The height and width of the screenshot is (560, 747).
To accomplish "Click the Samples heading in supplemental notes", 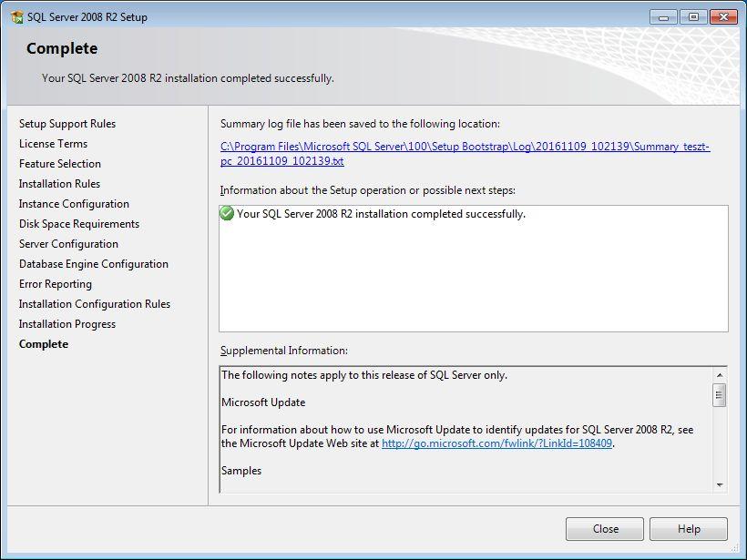I will (241, 471).
